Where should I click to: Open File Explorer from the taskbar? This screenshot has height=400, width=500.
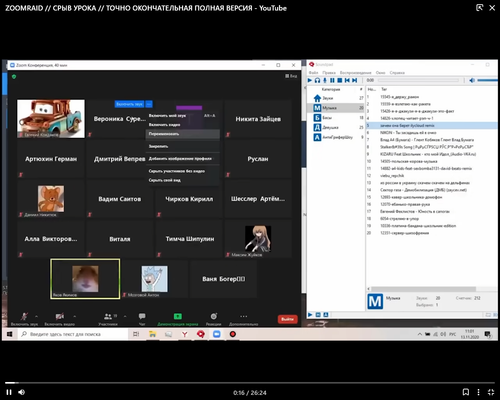tap(152, 334)
